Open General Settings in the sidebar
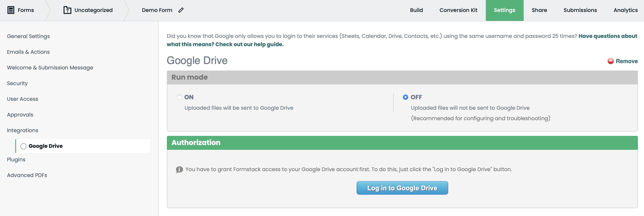Screen dimensions: 644x216 (28, 36)
